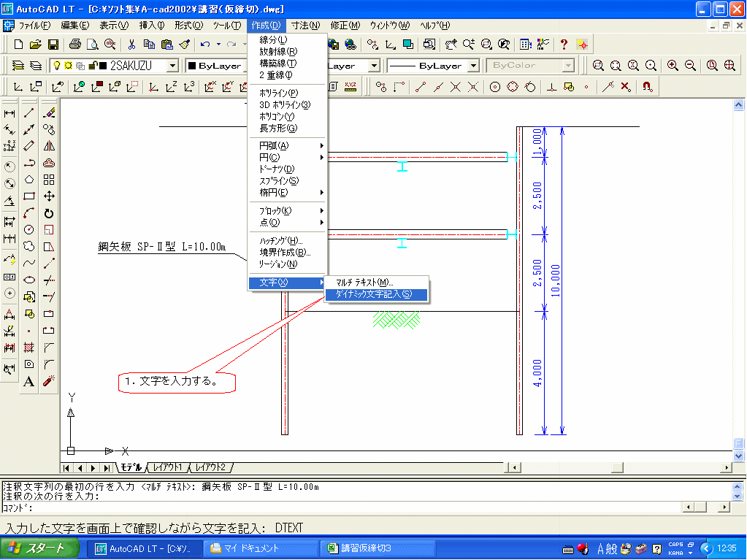
Task: Toggle layer lock padlock icon
Action: coord(93,65)
